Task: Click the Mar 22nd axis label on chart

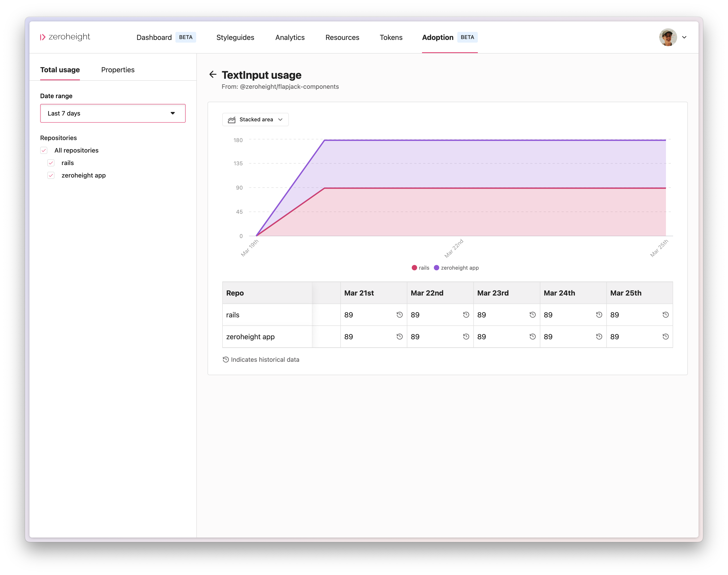Action: [x=454, y=248]
